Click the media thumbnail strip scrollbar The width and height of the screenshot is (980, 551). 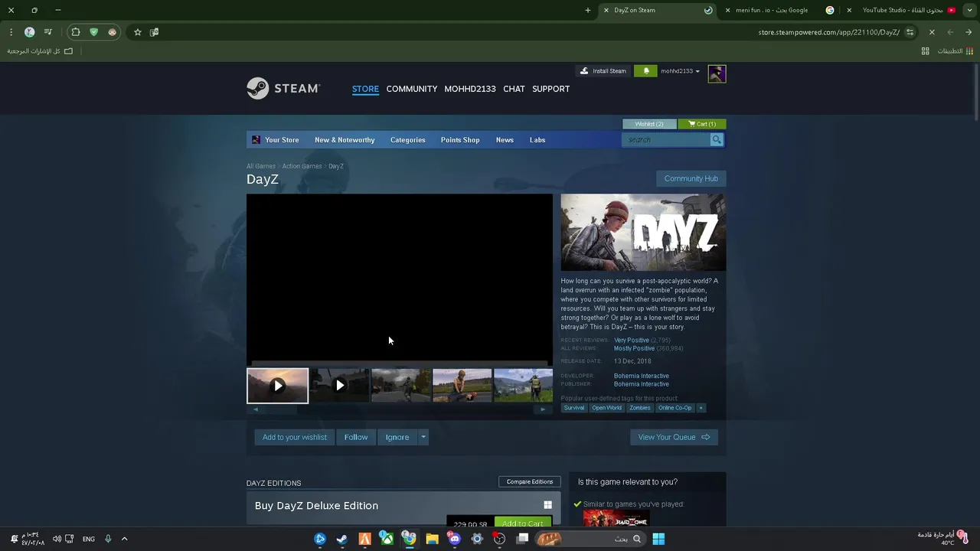[x=399, y=409]
